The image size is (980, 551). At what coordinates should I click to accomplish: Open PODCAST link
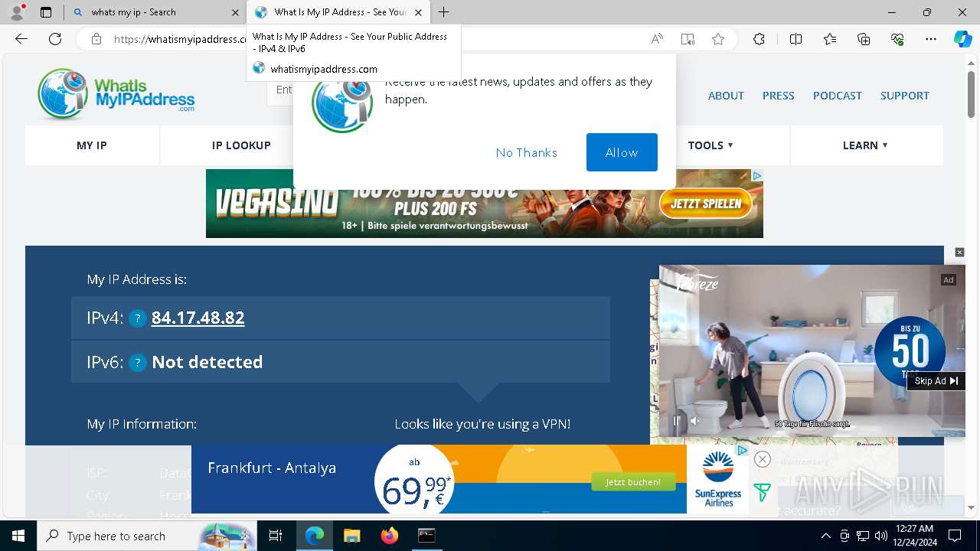[838, 96]
